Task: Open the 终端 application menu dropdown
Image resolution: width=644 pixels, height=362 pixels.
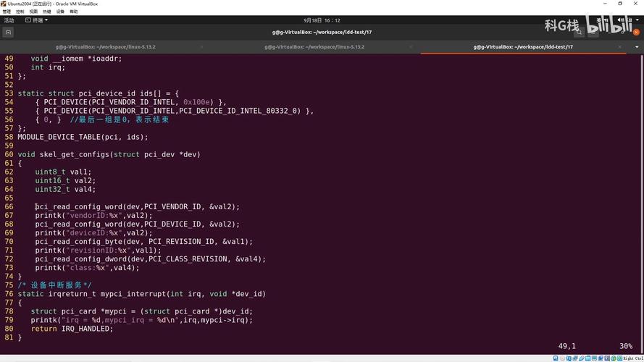Action: 36,20
